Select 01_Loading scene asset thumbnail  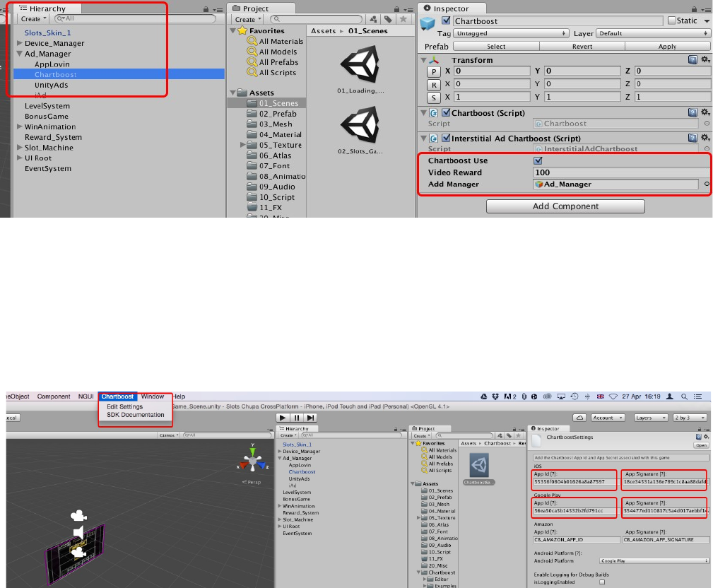point(360,64)
